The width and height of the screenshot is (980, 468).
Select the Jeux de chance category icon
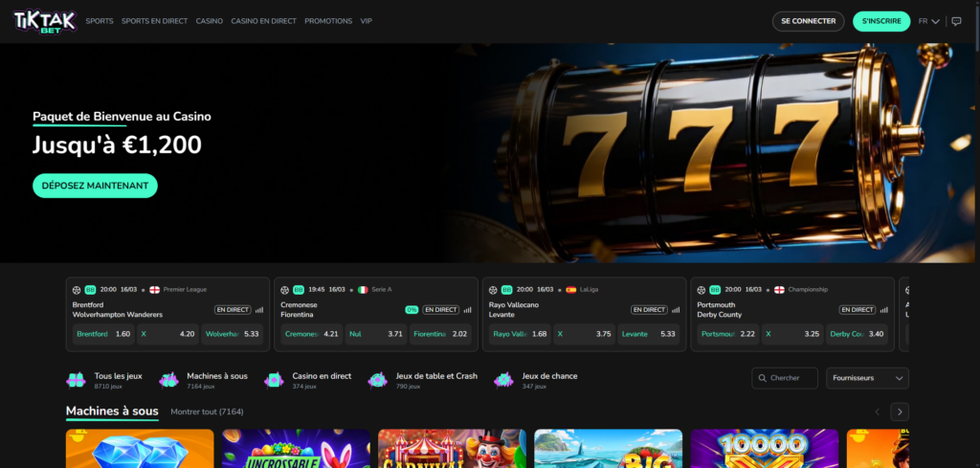click(503, 380)
